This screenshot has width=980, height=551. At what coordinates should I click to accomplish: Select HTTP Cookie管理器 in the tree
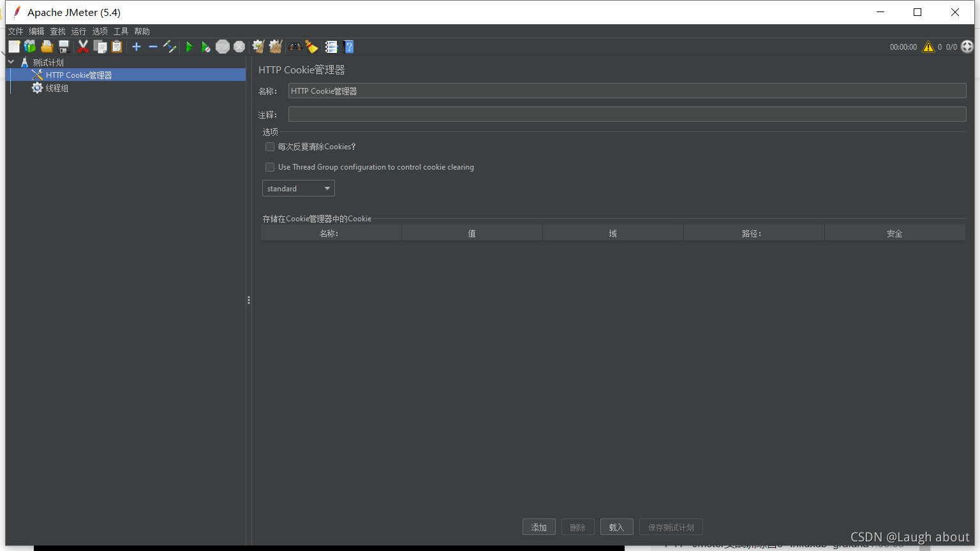pos(78,75)
